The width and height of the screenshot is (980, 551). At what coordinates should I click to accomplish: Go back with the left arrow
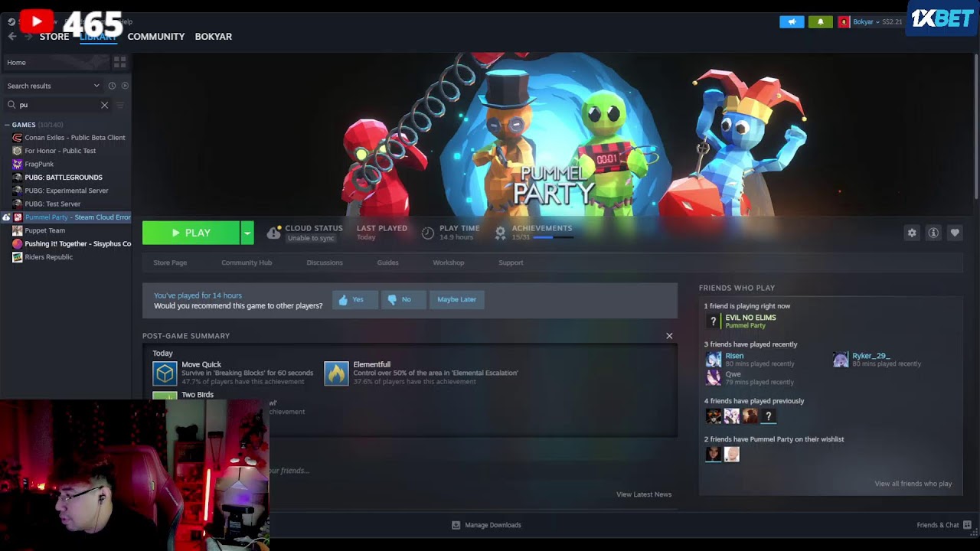pyautogui.click(x=12, y=36)
